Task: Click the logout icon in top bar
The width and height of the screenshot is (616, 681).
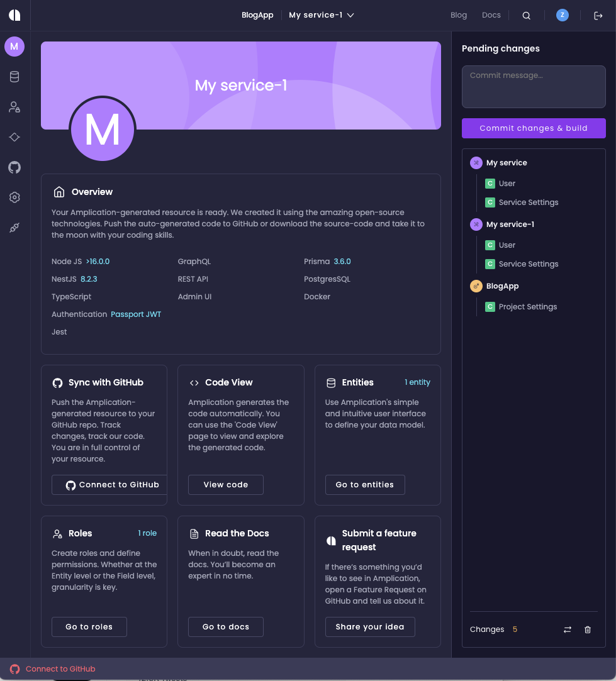Action: 598,16
